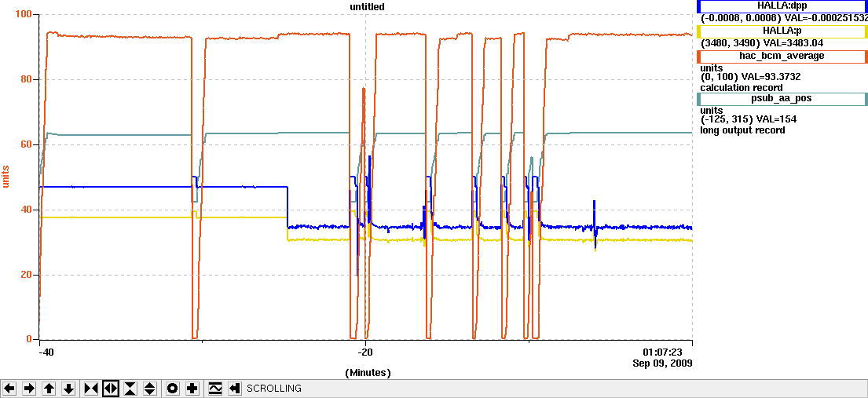Select the hac_bcm_average curve legend entry
This screenshot has width=868, height=398.
782,56
